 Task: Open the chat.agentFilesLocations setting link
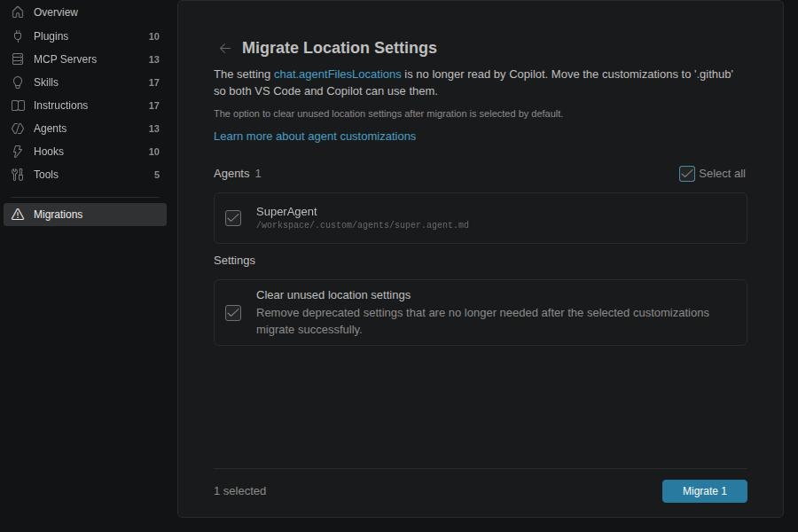click(338, 74)
